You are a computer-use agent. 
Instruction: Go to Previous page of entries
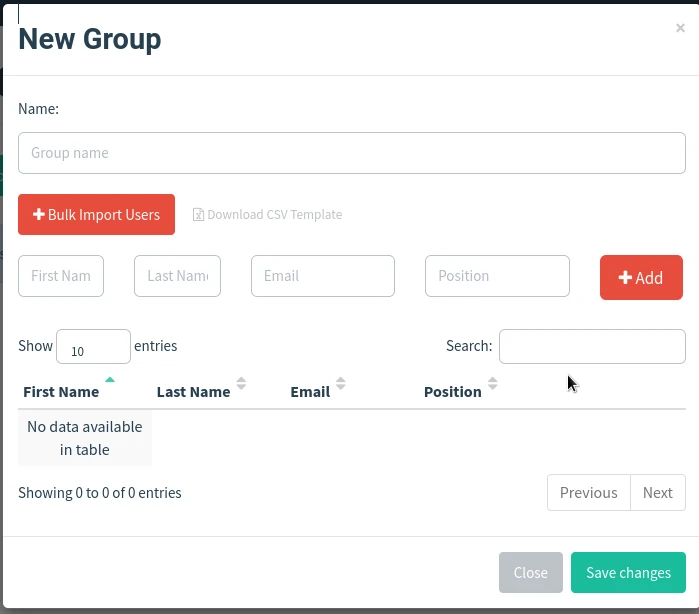click(588, 492)
